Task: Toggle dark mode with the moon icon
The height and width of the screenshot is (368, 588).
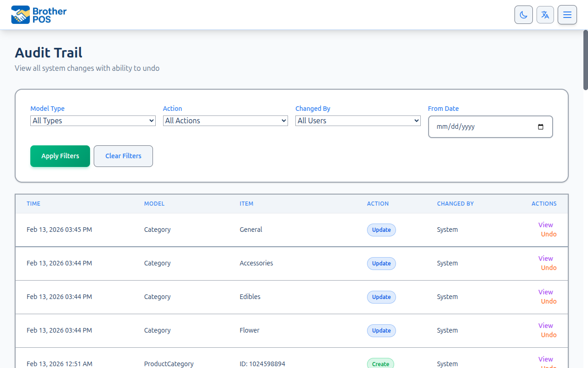Action: tap(523, 14)
